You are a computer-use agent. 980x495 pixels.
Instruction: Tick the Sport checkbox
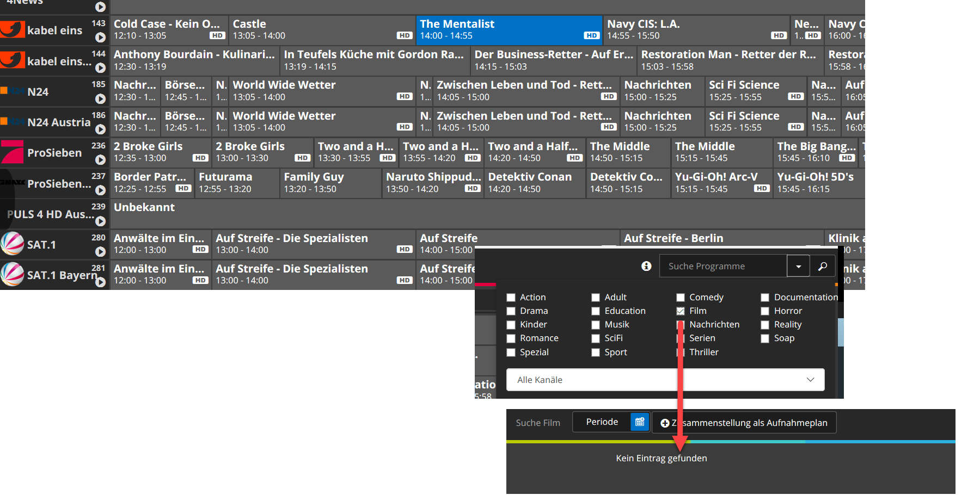596,352
